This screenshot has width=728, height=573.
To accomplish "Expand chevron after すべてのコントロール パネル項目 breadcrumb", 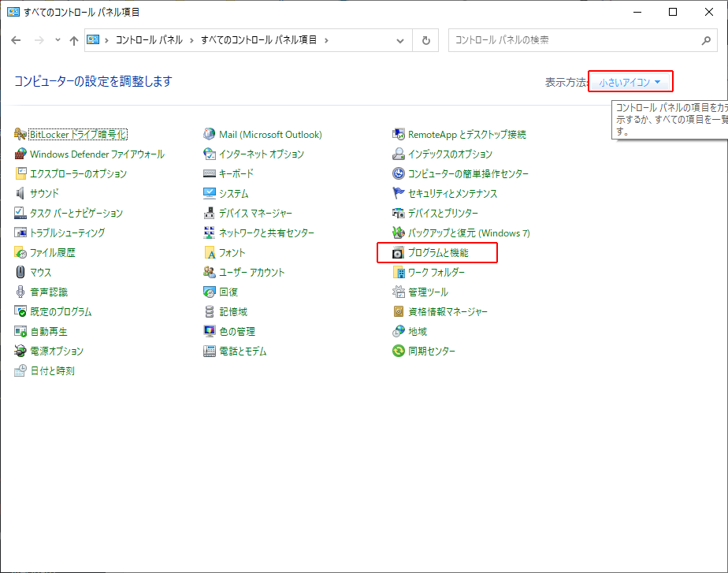I will (326, 40).
